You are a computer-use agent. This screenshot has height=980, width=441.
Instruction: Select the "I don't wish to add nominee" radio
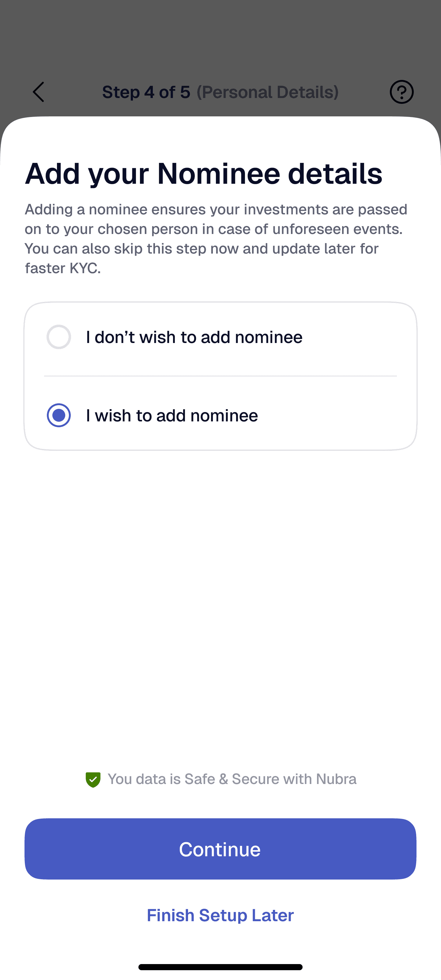(58, 337)
